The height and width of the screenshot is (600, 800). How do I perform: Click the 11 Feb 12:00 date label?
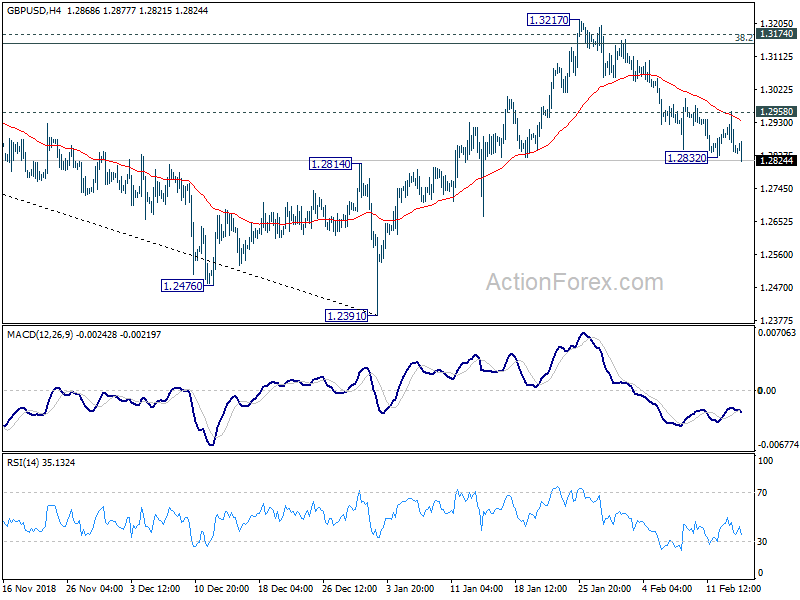point(733,588)
